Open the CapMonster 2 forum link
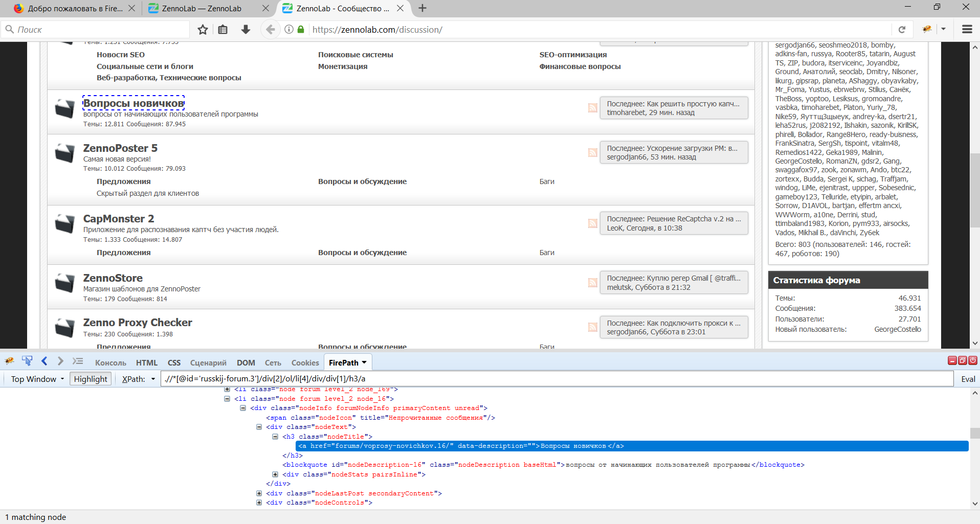 119,218
